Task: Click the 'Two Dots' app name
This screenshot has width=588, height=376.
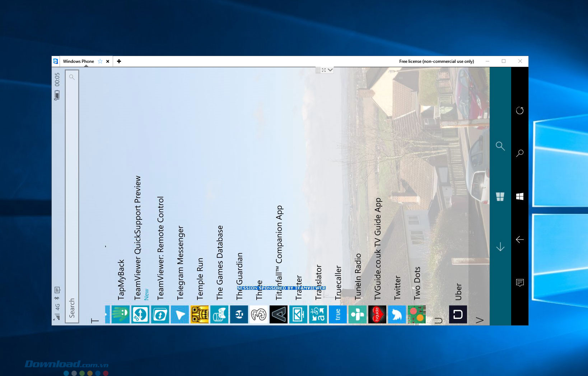Action: point(417,283)
